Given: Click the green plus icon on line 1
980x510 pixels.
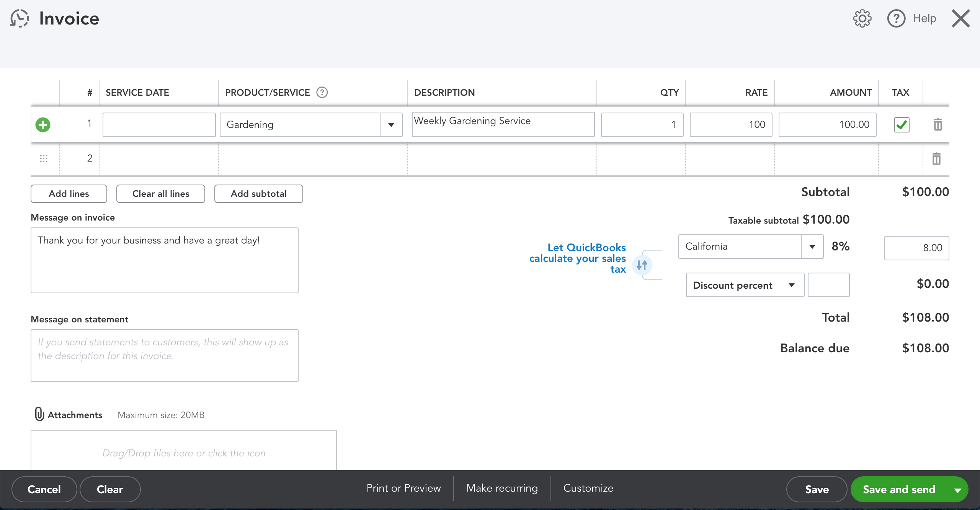Looking at the screenshot, I should [43, 125].
